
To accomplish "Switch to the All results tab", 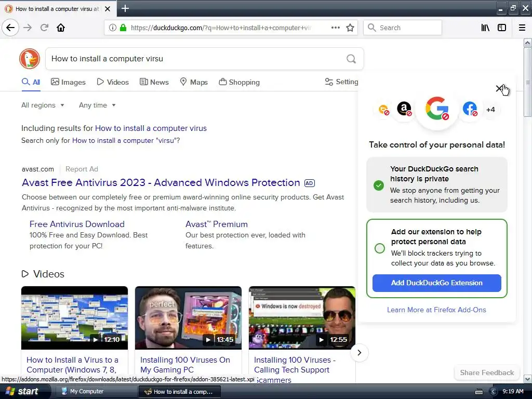I will coord(31,82).
